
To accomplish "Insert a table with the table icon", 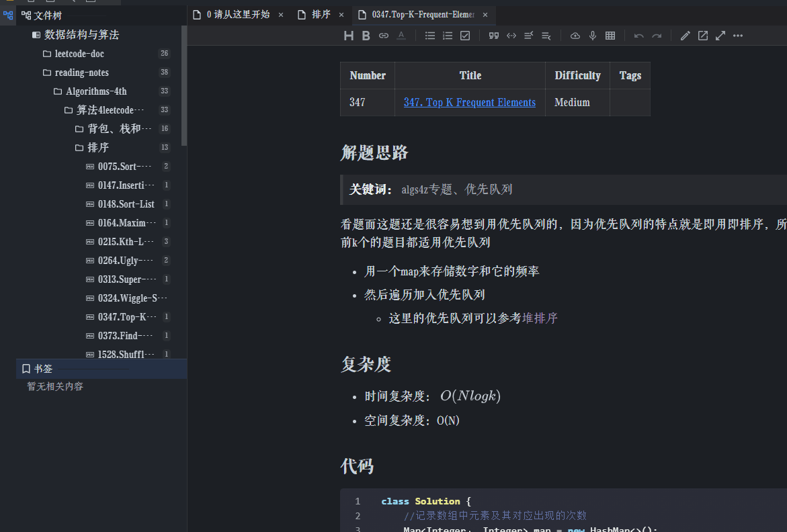I will [x=610, y=36].
